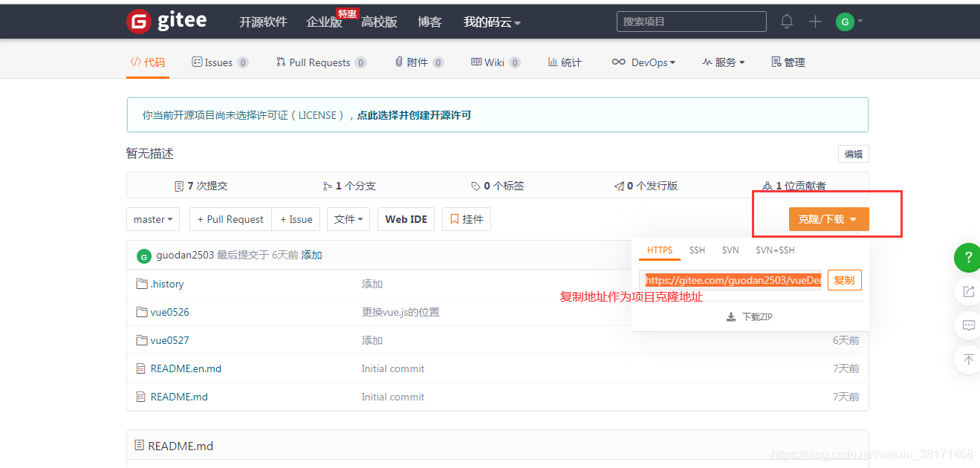
Task: Open the 0 个发行版 releases link
Action: pos(646,186)
